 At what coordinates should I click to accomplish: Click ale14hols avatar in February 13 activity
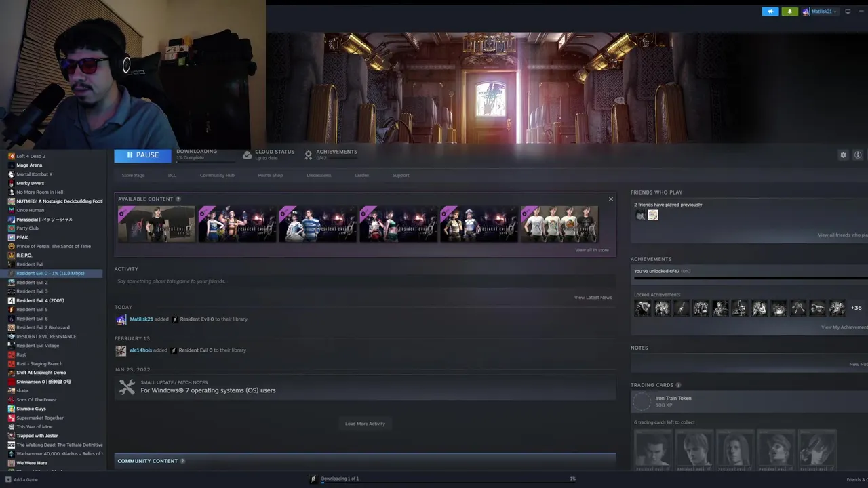coord(121,350)
